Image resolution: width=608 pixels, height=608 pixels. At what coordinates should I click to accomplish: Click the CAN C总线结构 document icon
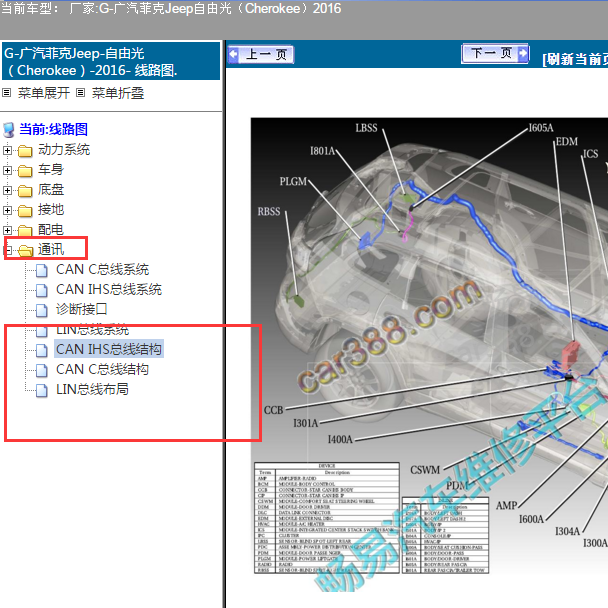pyautogui.click(x=42, y=370)
